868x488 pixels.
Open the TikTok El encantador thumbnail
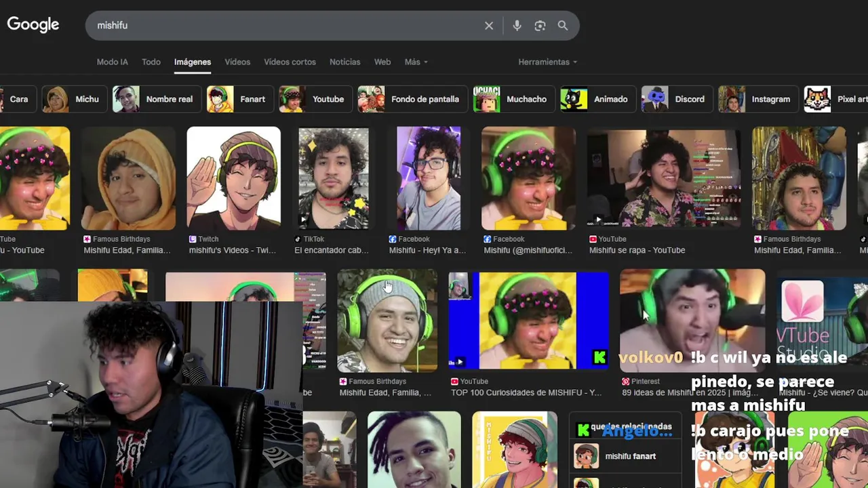334,178
